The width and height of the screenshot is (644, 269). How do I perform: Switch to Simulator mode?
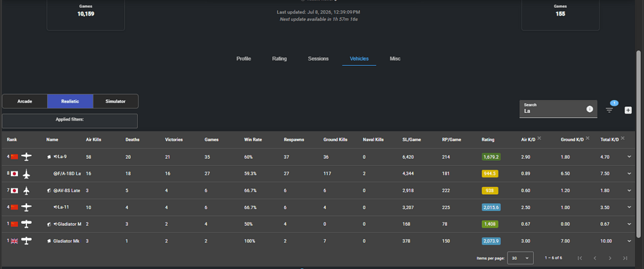115,101
